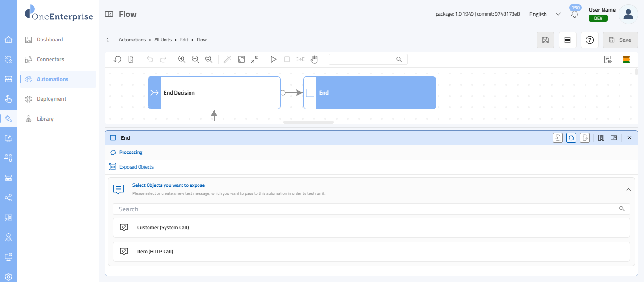Click the reload flow icon in toolbar
This screenshot has height=282, width=644.
[x=118, y=59]
